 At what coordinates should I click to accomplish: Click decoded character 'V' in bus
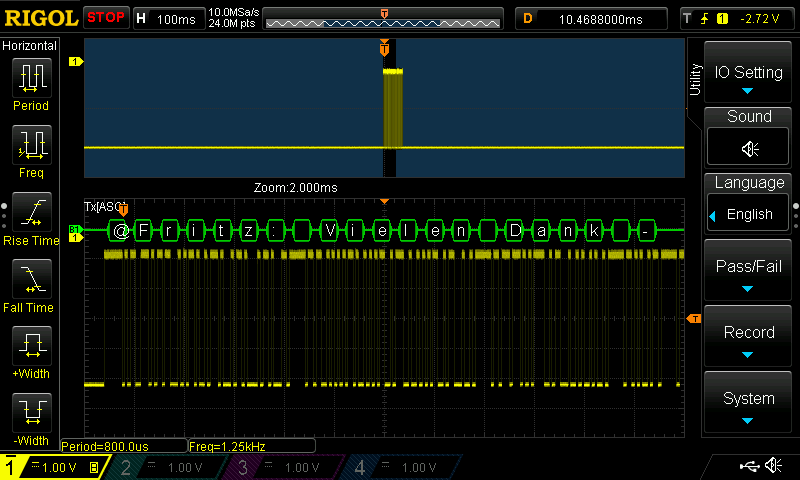(330, 231)
